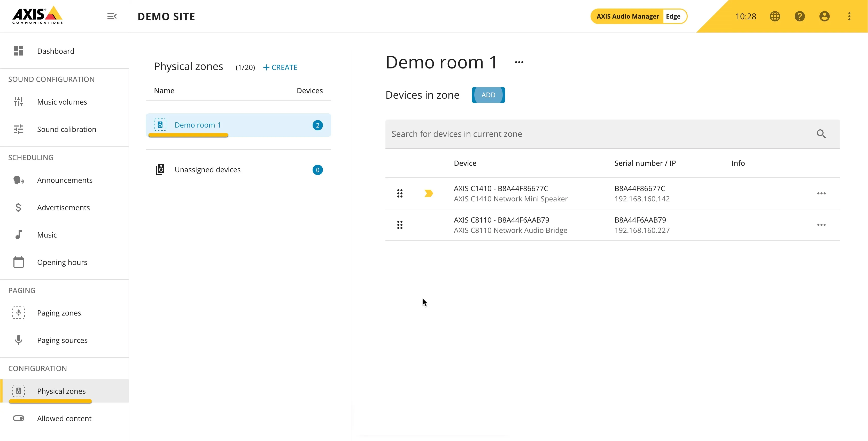Open Demo room 1 title options menu
Viewport: 868px width, 441px height.
pos(519,62)
